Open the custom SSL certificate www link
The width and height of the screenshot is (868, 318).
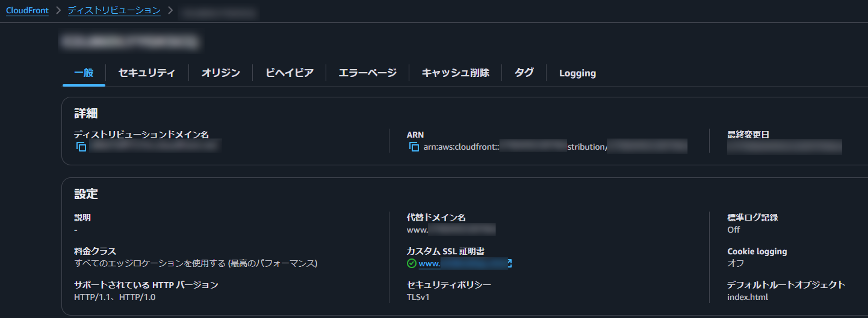pos(429,263)
